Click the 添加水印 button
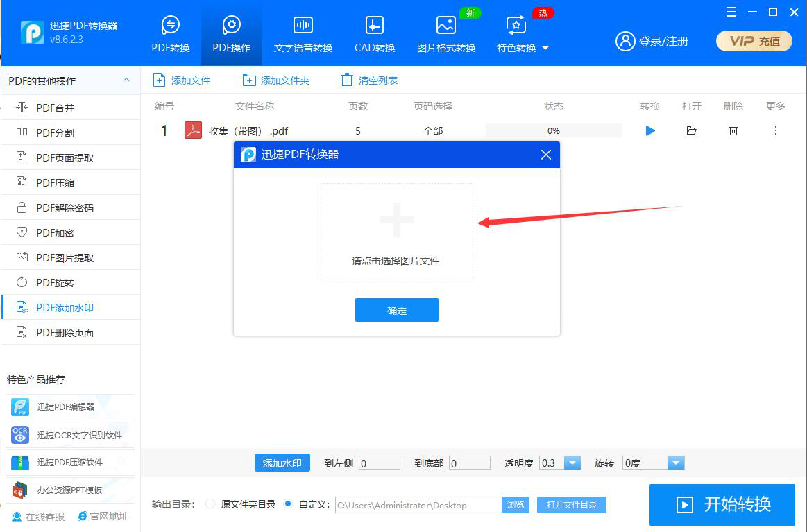This screenshot has height=532, width=807. coord(282,463)
